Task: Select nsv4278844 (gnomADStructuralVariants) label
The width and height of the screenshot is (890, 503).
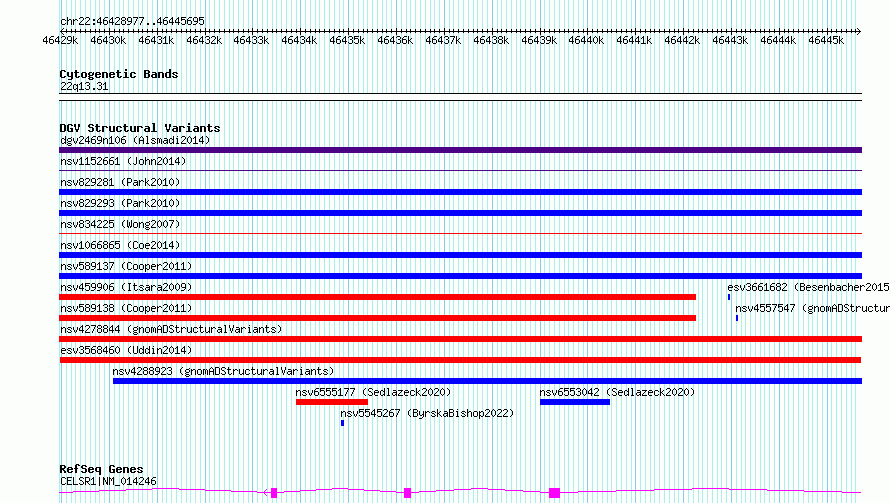Action: [171, 329]
